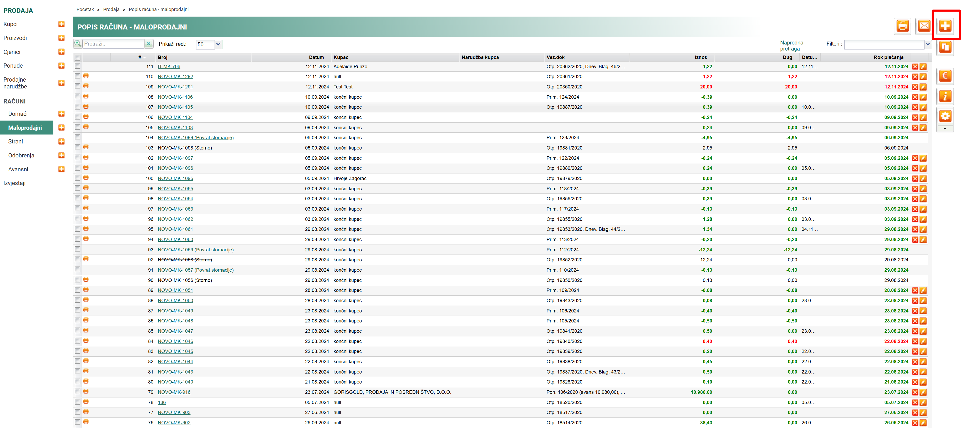Viewport: 980px width, 428px height.
Task: Open the Prikaži red rows dropdown
Action: 218,44
